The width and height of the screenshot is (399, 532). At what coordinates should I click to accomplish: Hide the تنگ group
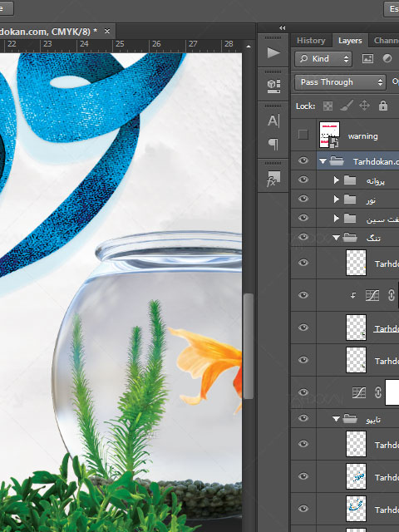click(303, 237)
